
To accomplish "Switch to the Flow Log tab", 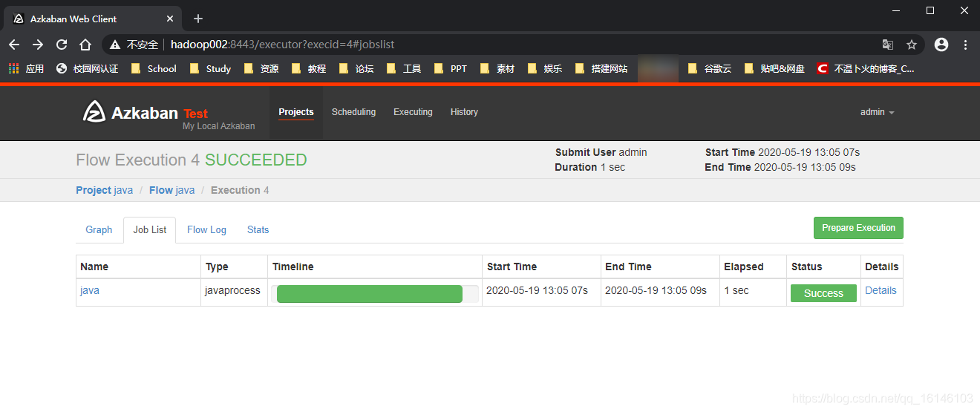I will tap(206, 229).
